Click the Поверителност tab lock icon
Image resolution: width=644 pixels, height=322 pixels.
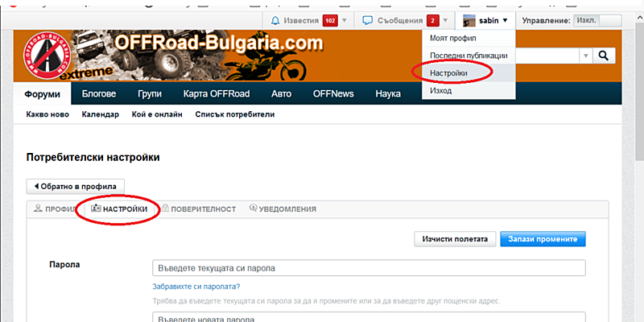coord(165,208)
